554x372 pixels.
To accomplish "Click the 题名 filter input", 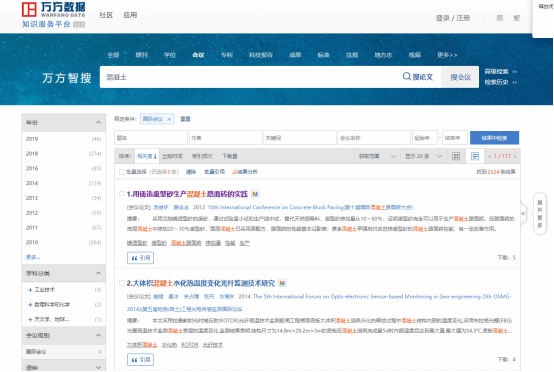I will [x=151, y=138].
